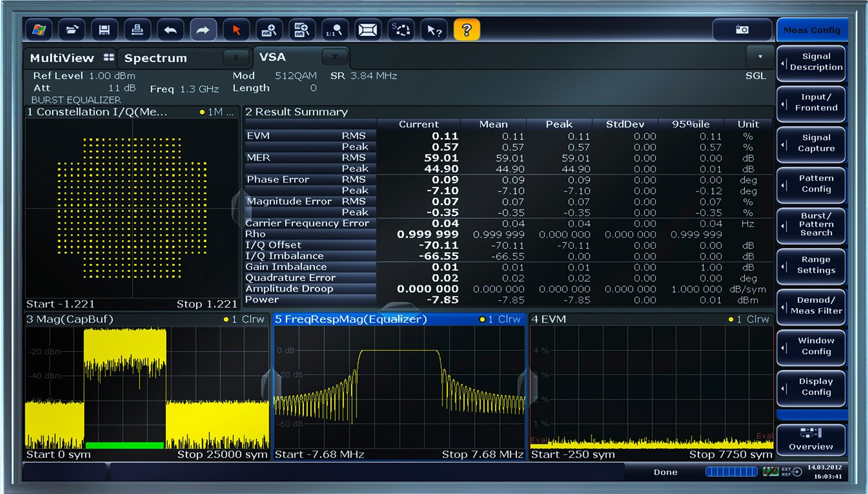The width and height of the screenshot is (868, 494).
Task: Click the Windows start icon in toolbar
Action: [39, 30]
